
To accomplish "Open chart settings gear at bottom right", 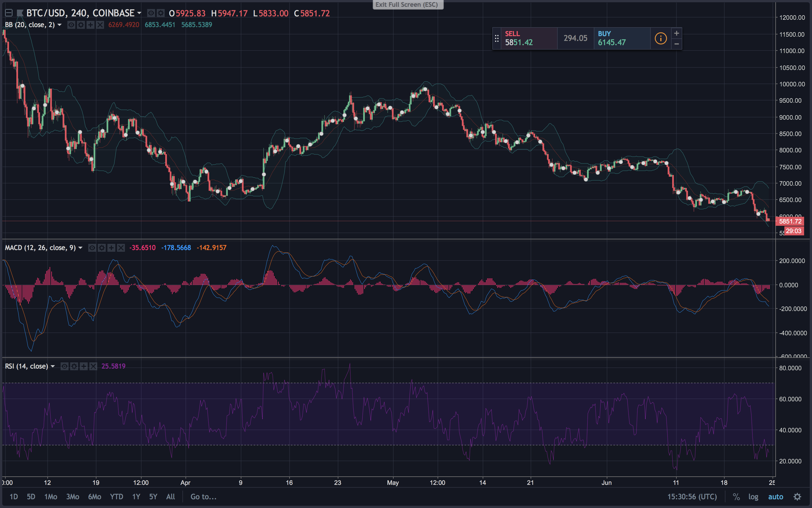I will (x=798, y=497).
